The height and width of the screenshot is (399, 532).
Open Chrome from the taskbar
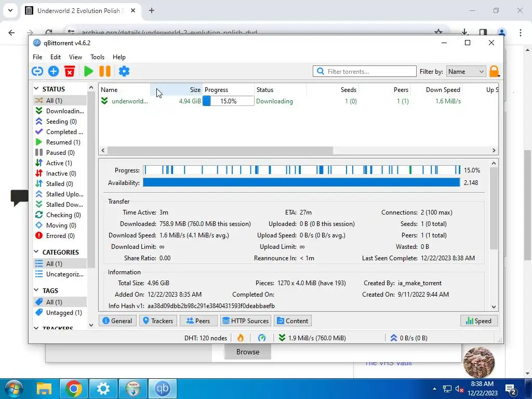pyautogui.click(x=74, y=389)
